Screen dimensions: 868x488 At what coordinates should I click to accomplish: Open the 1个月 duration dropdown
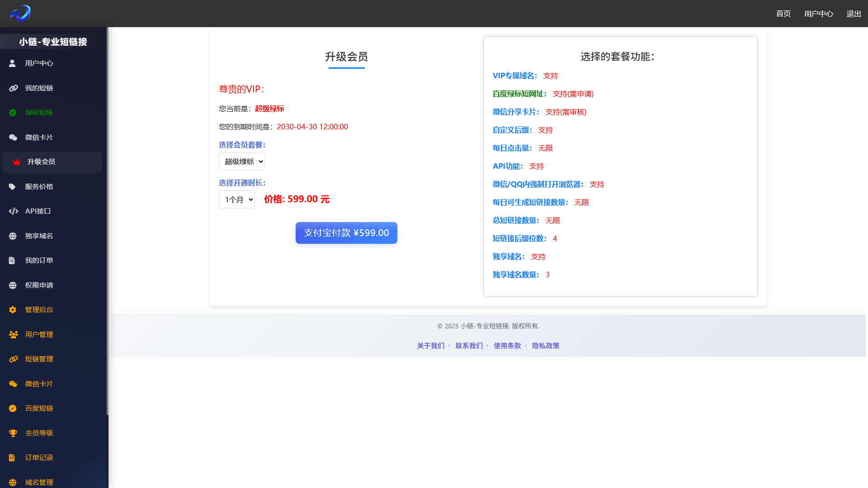(237, 199)
